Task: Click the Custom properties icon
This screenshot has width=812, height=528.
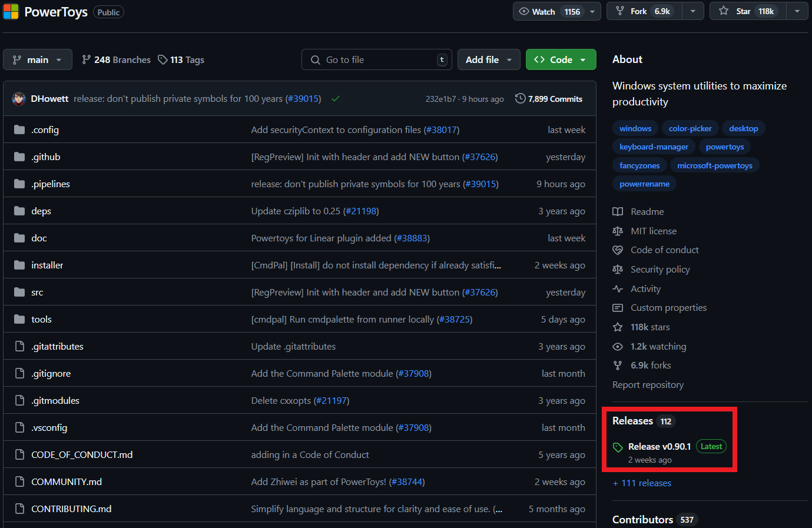Action: tap(618, 308)
